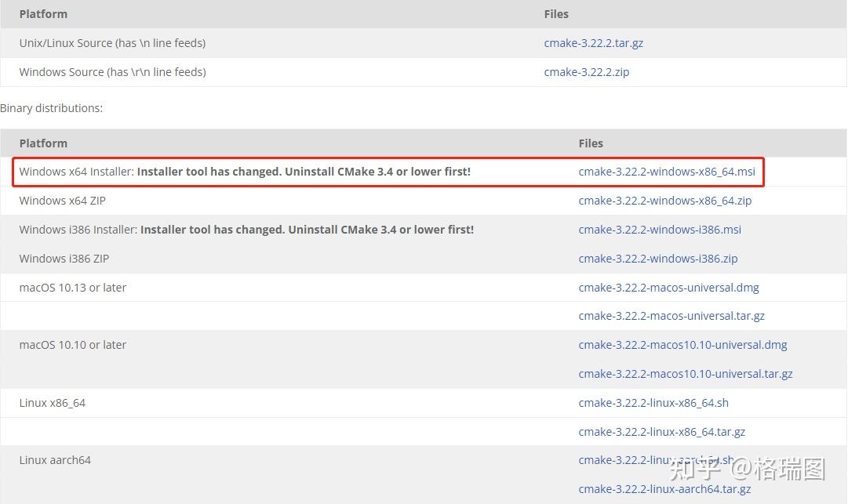This screenshot has height=504, width=848.
Task: Click the Windows x64 Installer row label
Action: point(77,172)
